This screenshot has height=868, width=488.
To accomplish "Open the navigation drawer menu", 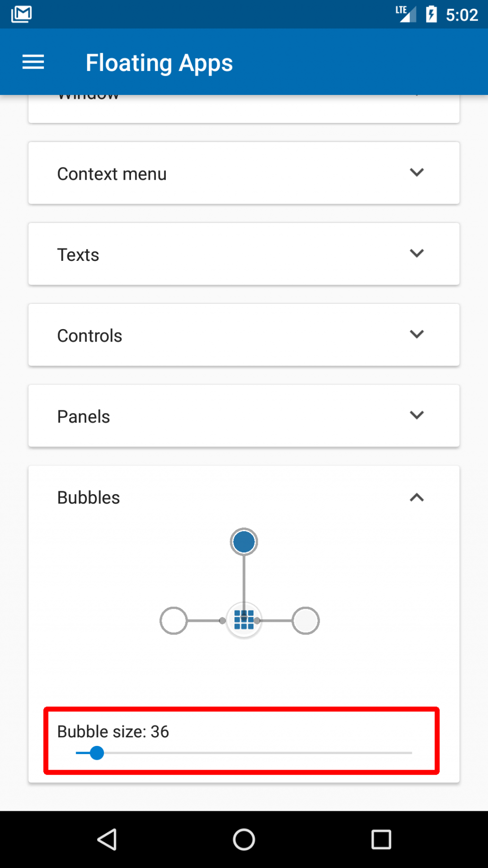I will pyautogui.click(x=32, y=62).
